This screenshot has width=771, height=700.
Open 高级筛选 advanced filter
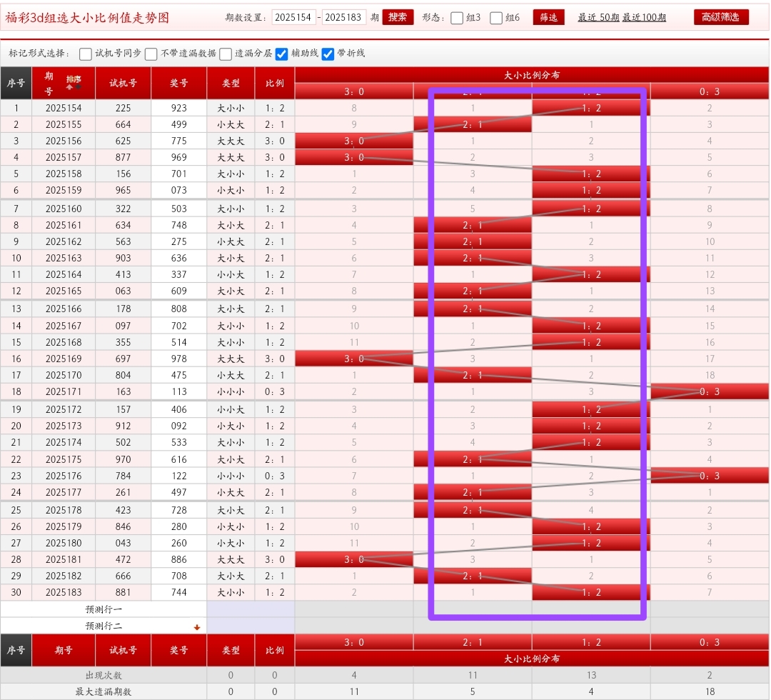[721, 17]
